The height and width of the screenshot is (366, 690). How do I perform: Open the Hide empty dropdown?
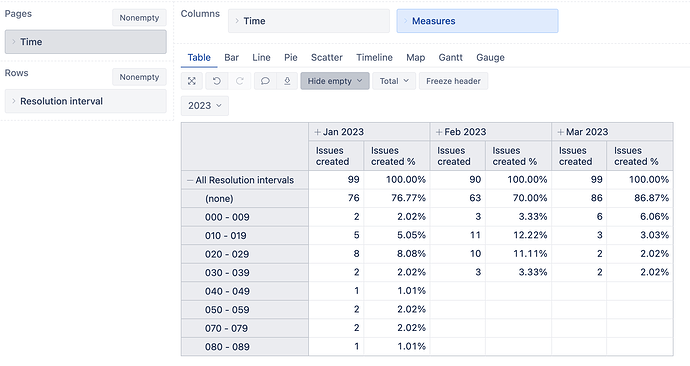pyautogui.click(x=335, y=81)
